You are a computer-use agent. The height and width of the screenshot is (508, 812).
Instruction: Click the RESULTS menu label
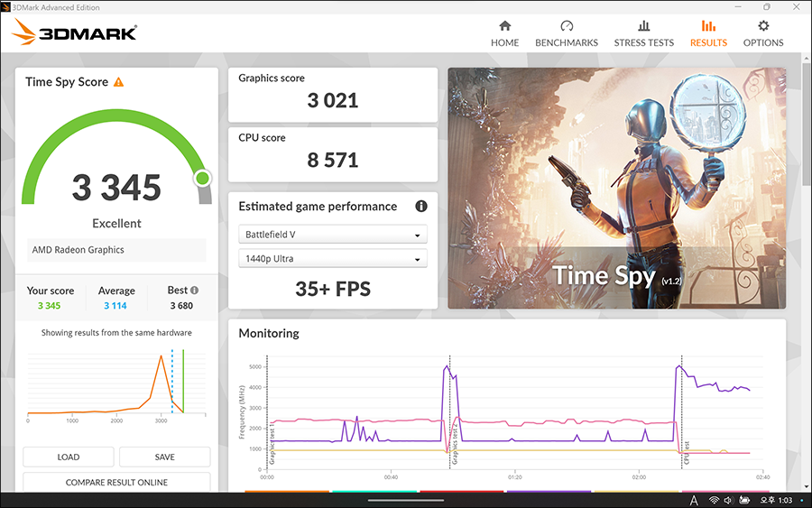point(708,42)
